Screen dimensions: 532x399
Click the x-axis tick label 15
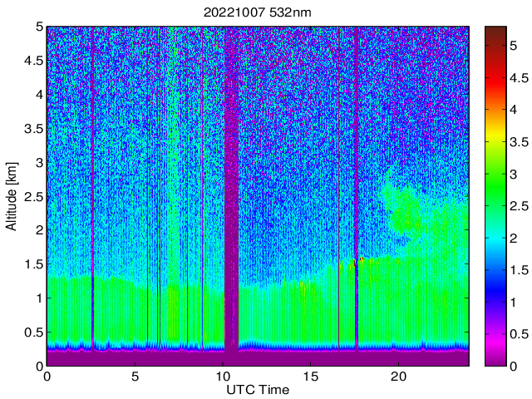[x=310, y=377]
